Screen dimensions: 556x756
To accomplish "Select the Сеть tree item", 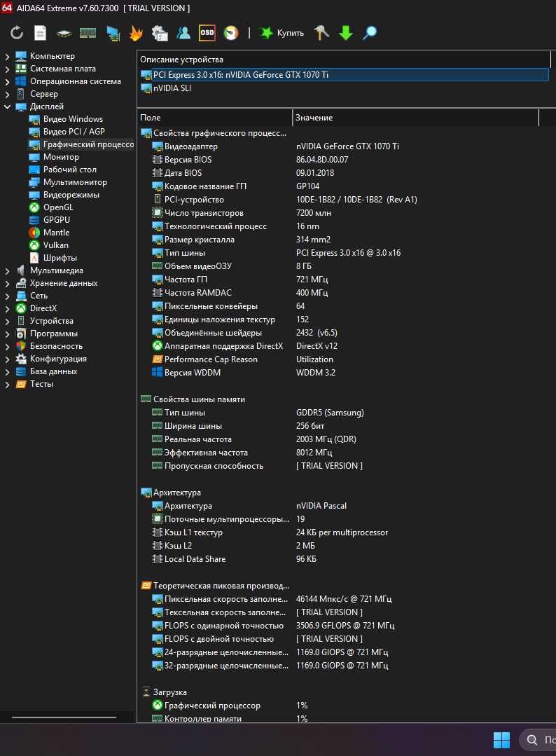I will (x=32, y=296).
